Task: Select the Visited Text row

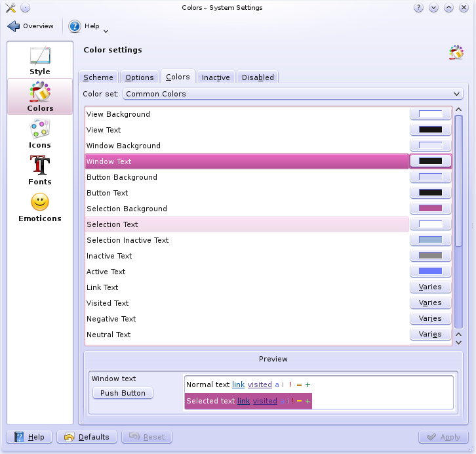Action: click(x=247, y=303)
